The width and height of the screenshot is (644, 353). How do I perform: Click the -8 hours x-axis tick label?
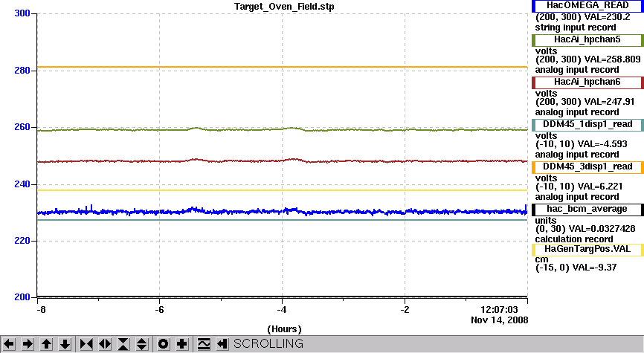pos(41,310)
